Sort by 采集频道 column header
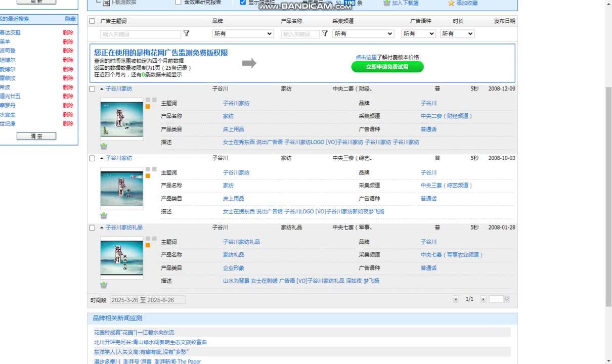 click(343, 21)
